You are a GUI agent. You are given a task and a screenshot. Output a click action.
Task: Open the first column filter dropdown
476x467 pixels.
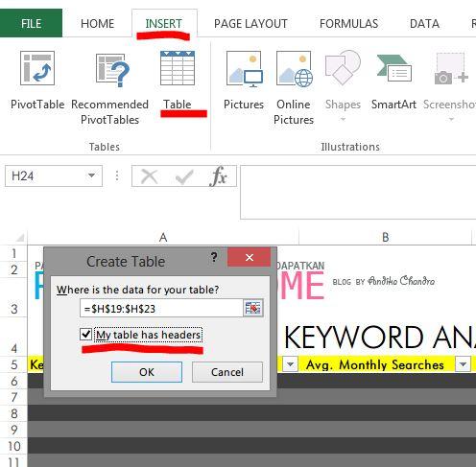(x=291, y=364)
